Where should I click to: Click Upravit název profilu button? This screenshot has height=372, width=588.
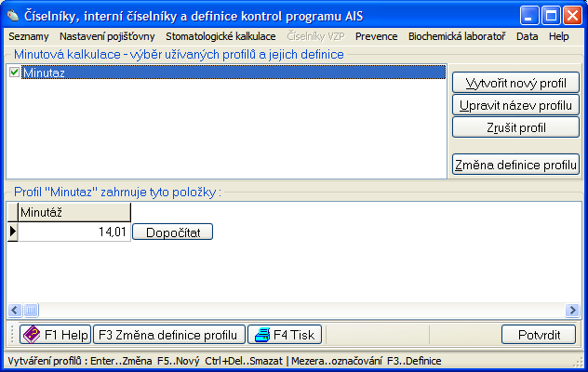click(515, 105)
